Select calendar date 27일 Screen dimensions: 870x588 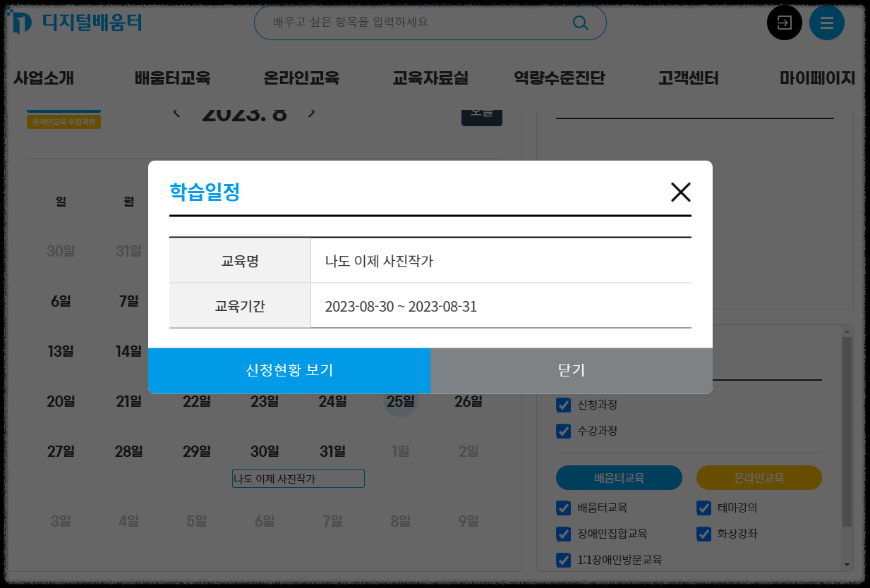pos(61,451)
